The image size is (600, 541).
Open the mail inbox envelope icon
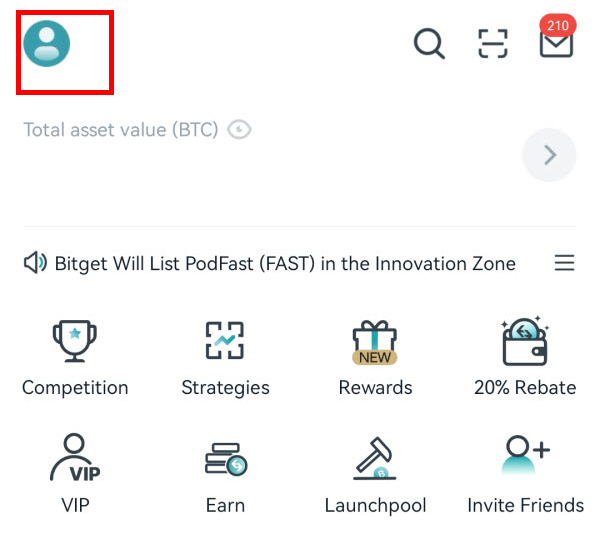(x=556, y=44)
